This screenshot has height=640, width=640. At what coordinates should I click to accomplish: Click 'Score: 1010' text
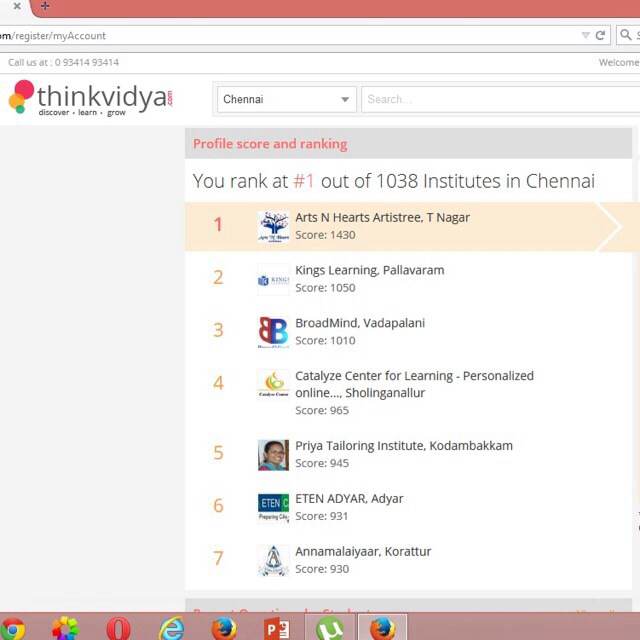325,340
